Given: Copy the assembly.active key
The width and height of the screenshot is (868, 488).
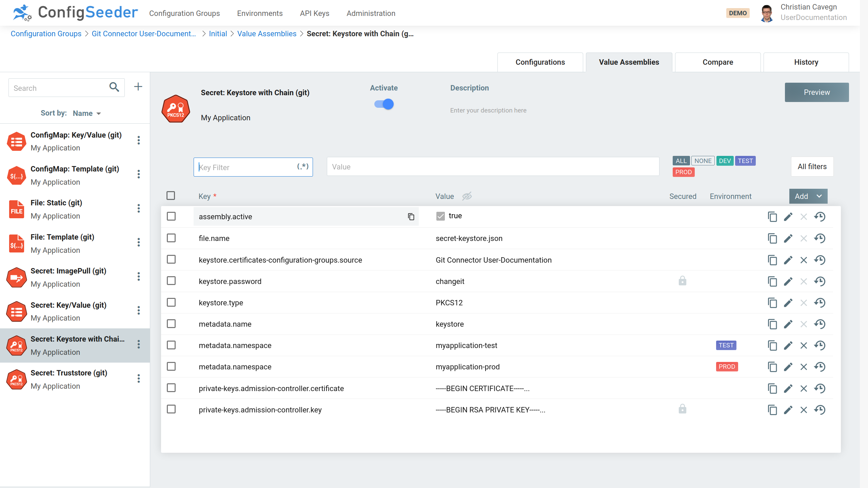Looking at the screenshot, I should coord(411,216).
